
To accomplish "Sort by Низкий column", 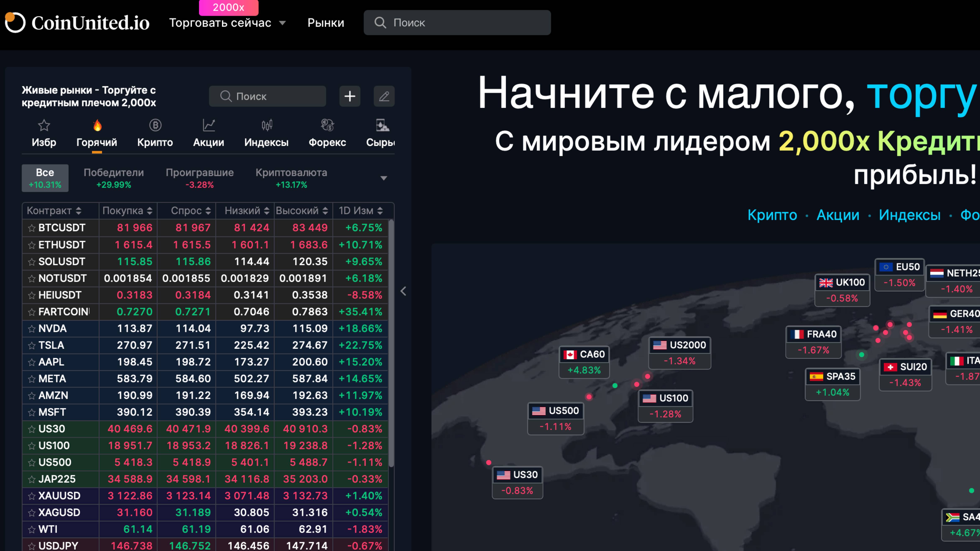I will 247,211.
